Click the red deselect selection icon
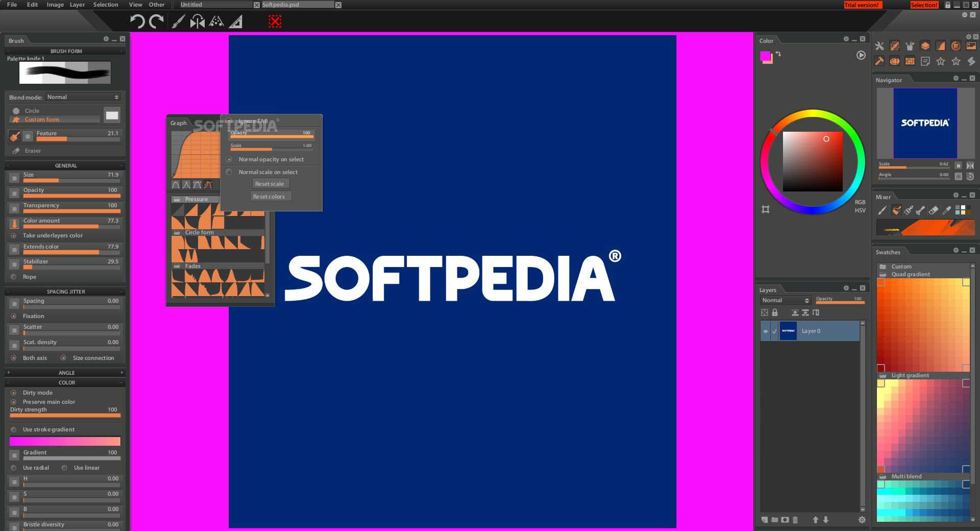980x531 pixels. pyautogui.click(x=275, y=21)
